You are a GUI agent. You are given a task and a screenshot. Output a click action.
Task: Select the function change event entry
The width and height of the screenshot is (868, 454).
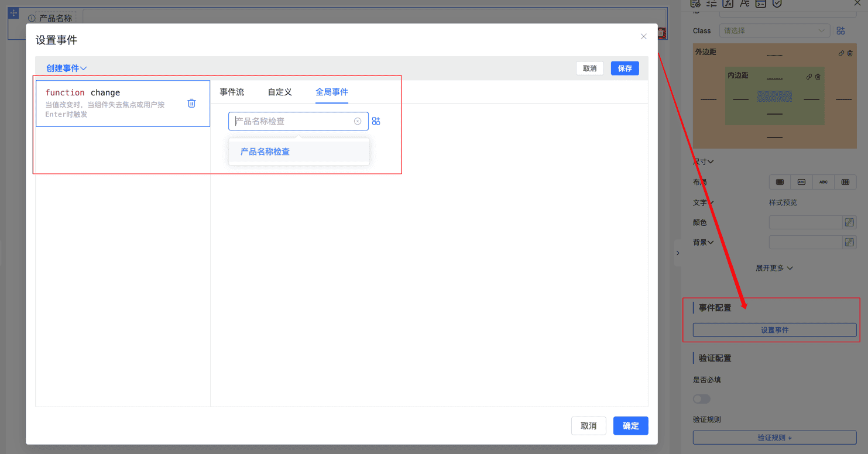pyautogui.click(x=111, y=103)
